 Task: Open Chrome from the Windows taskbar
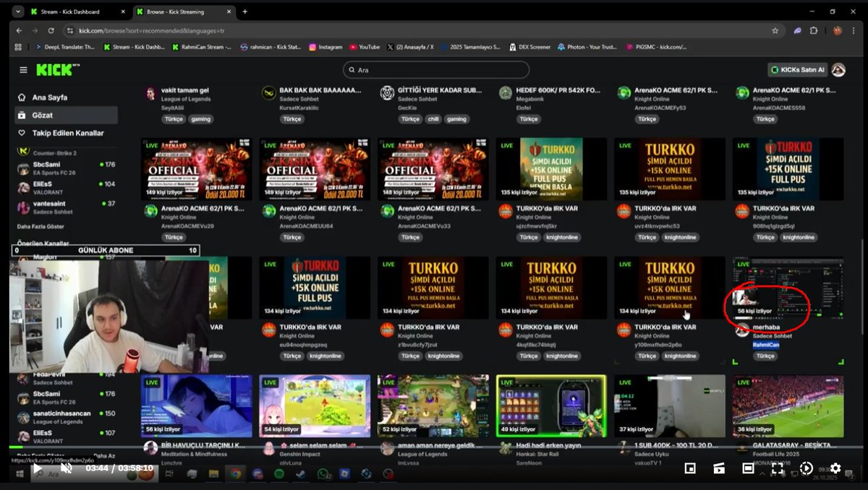tap(235, 474)
